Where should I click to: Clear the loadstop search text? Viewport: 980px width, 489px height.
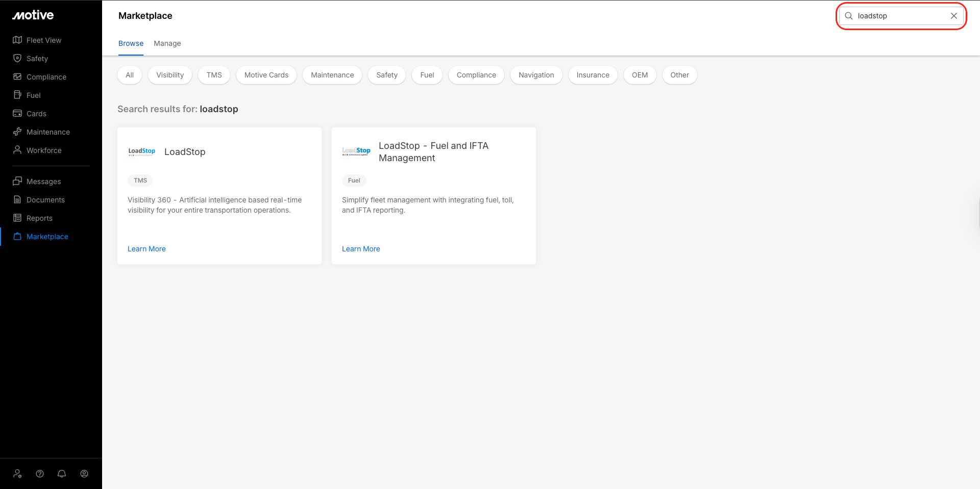coord(953,16)
